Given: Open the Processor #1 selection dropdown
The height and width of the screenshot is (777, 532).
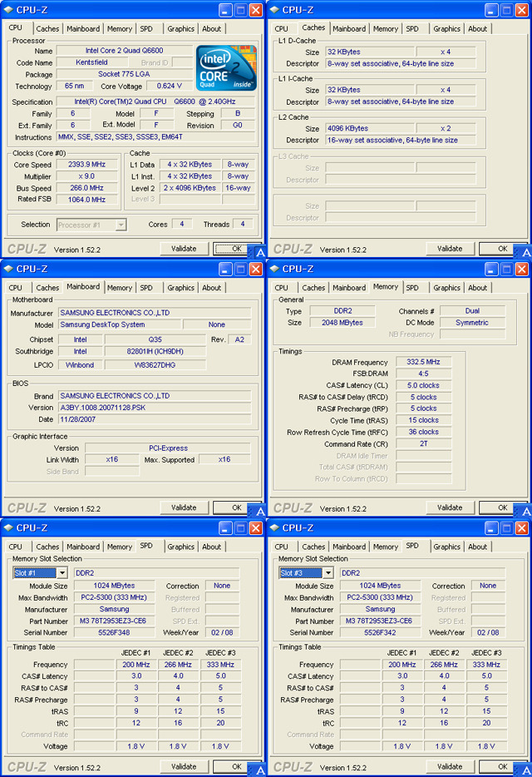Looking at the screenshot, I should (x=121, y=225).
